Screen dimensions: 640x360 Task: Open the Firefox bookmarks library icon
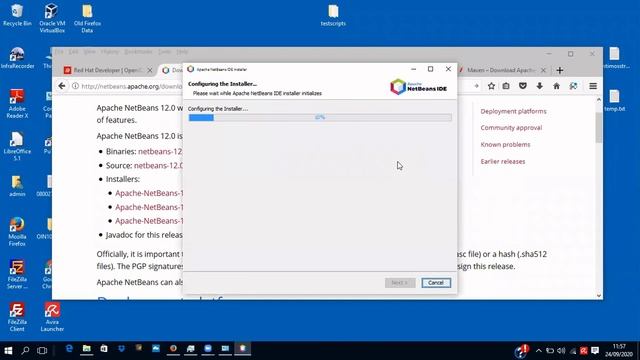coord(506,86)
